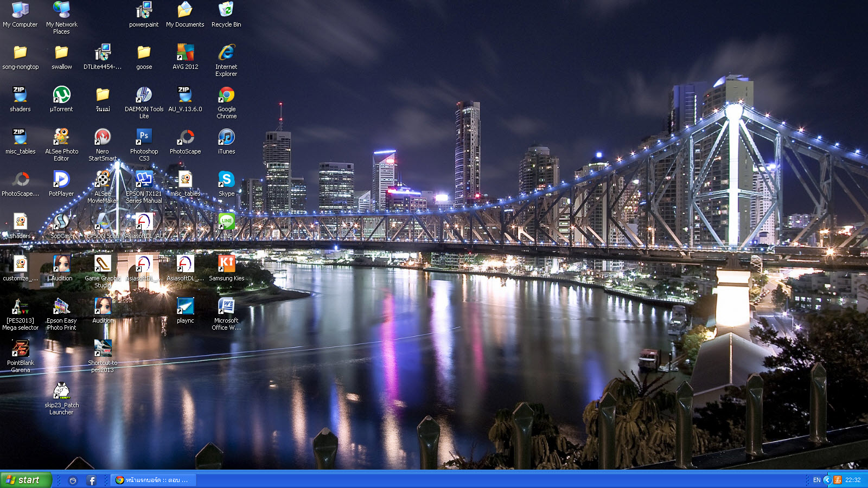
Task: Click the Samsung Kies desktop shortcut
Action: pos(226,264)
